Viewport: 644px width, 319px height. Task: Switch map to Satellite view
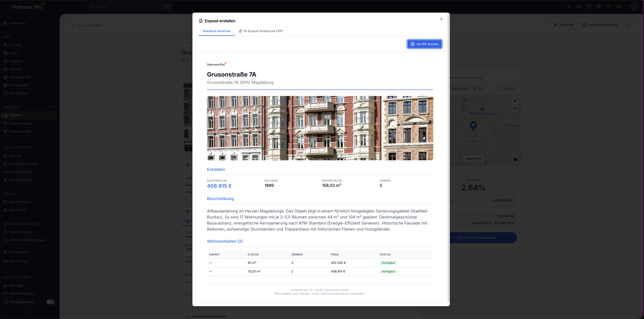click(x=460, y=89)
